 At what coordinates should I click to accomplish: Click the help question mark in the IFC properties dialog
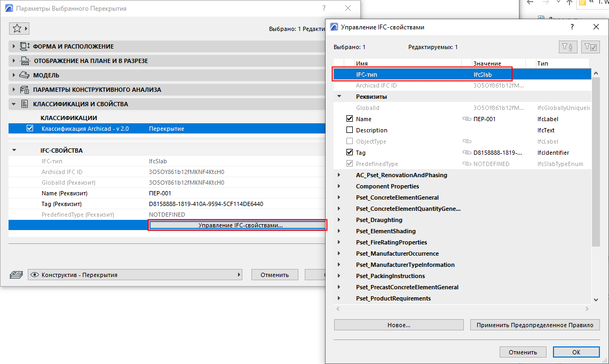tap(572, 27)
